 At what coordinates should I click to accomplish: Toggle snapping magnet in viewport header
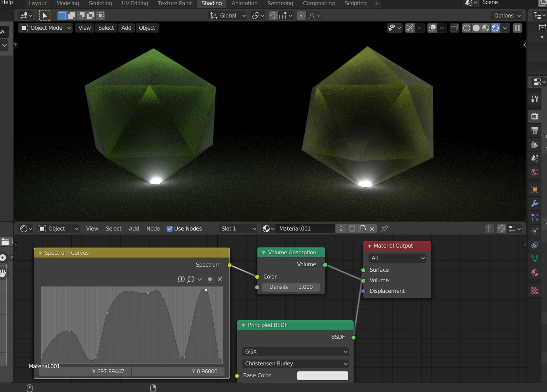tap(273, 15)
